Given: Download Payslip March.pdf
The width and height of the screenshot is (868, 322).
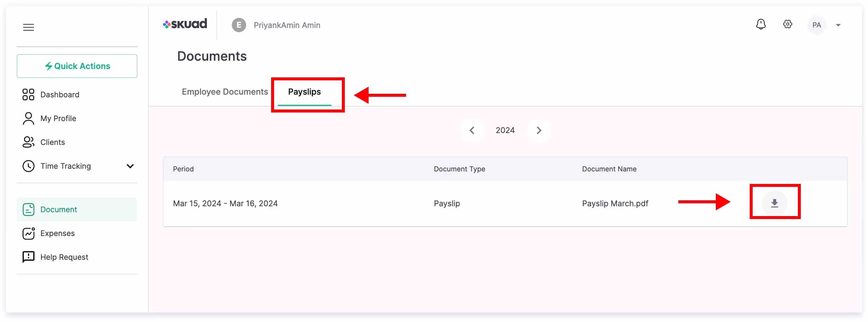Looking at the screenshot, I should click(x=774, y=203).
